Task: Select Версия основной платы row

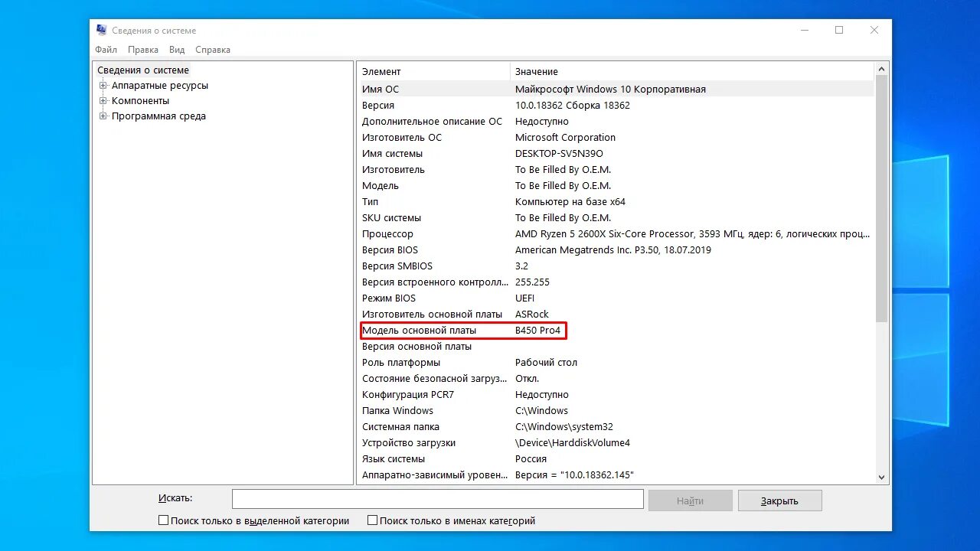Action: click(x=616, y=346)
